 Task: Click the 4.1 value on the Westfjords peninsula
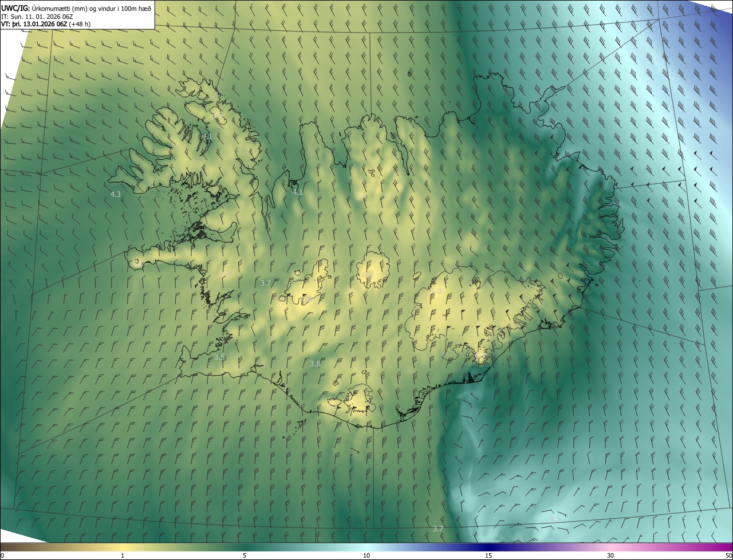click(207, 137)
